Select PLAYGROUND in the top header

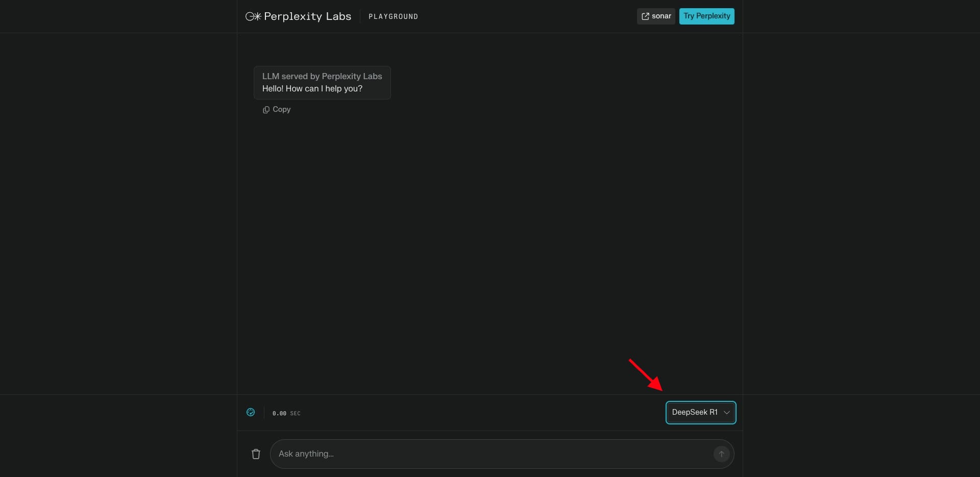click(x=394, y=16)
